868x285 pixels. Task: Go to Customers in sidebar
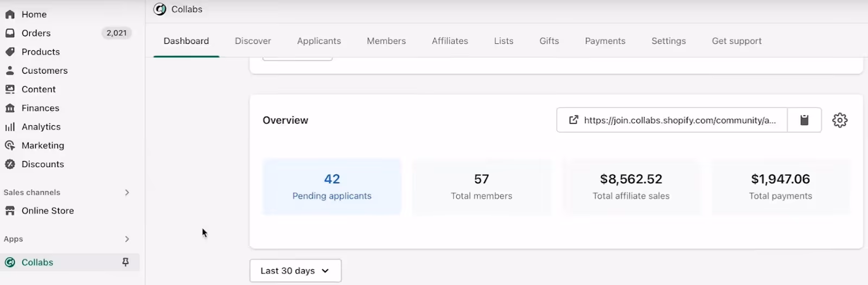(x=44, y=70)
